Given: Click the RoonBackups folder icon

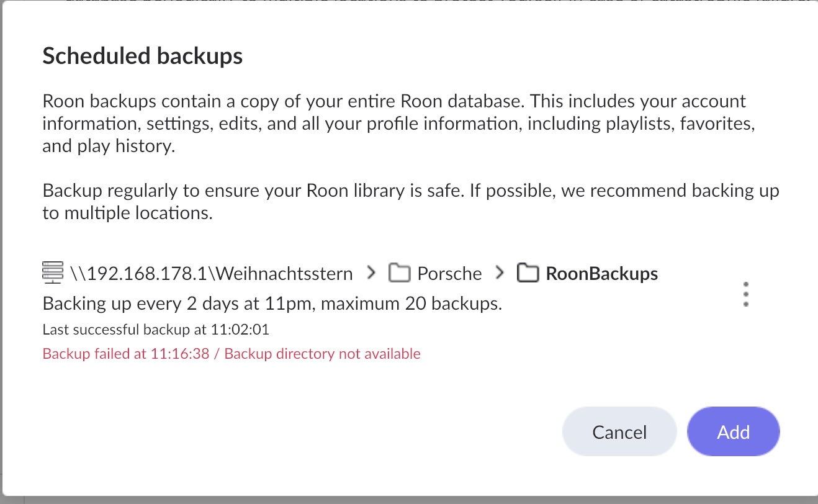Looking at the screenshot, I should 528,273.
